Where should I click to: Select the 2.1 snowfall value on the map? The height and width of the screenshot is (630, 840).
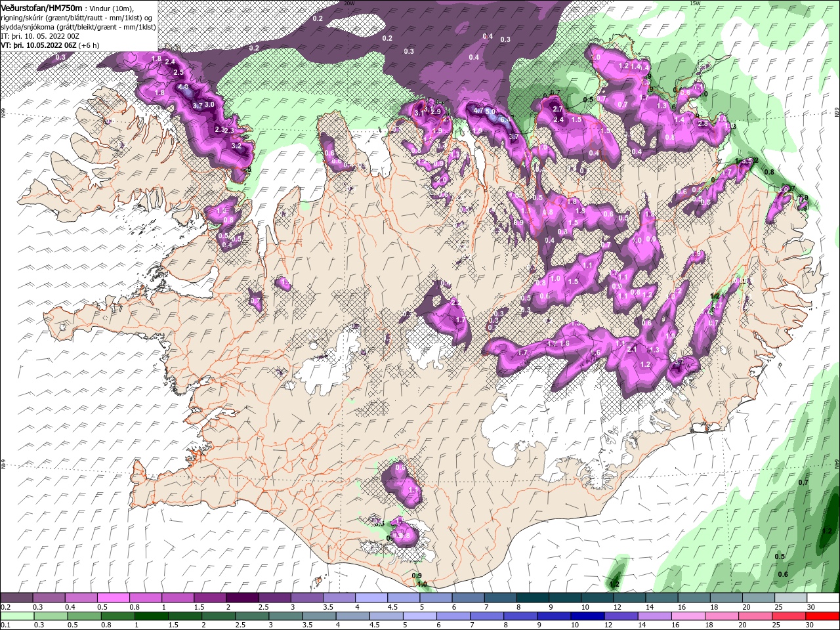point(633,350)
